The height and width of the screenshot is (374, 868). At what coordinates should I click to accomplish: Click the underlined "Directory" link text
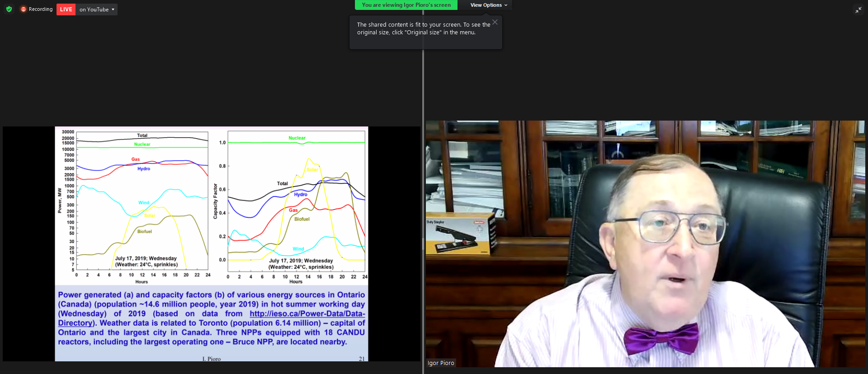[75, 323]
